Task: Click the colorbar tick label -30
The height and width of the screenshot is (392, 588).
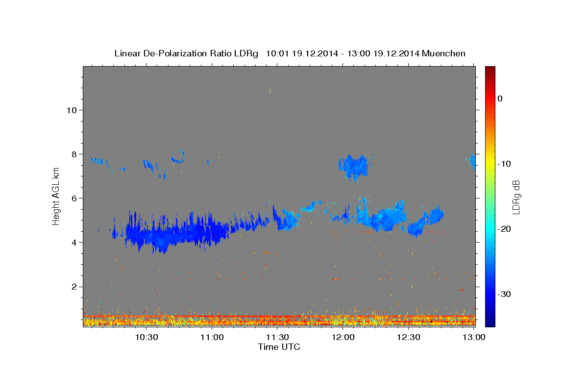Action: (504, 294)
